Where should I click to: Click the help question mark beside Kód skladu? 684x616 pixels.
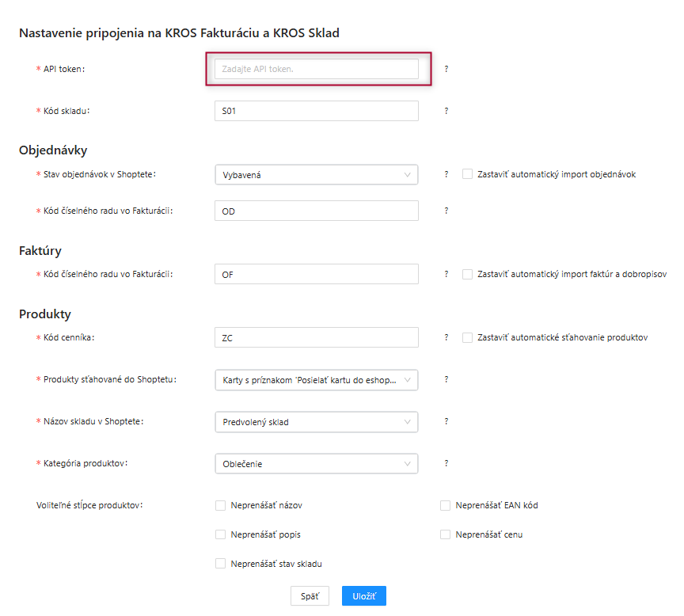coord(446,111)
